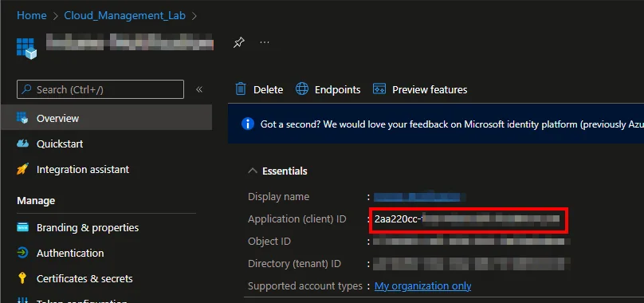Click the Delete button label
The image size is (644, 303).
coord(268,89)
